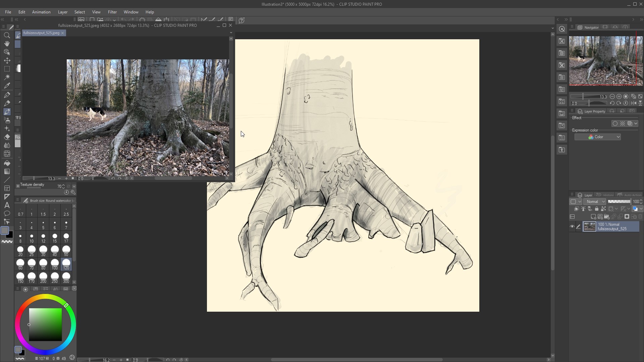Select the Balloon tool
This screenshot has height=362, width=644.
(7, 213)
